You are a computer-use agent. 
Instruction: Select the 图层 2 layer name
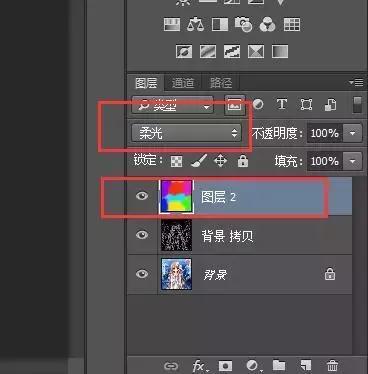218,197
